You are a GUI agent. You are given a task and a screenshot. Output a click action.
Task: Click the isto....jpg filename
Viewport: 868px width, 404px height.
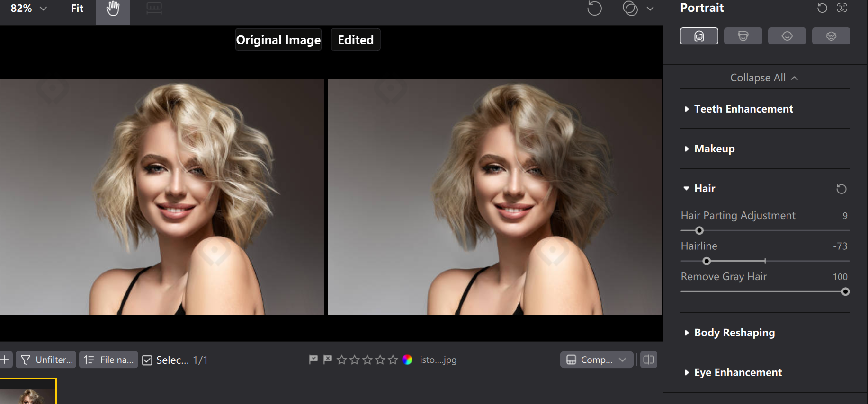coord(438,360)
